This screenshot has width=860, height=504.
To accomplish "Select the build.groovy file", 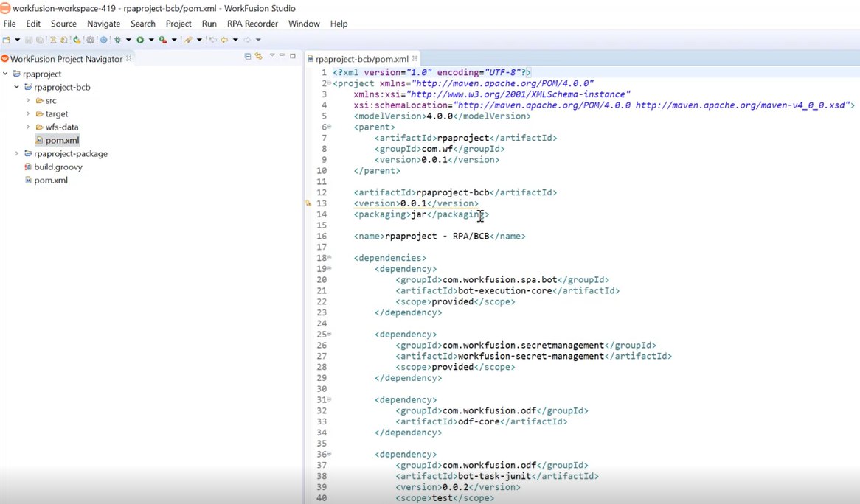I will [58, 167].
